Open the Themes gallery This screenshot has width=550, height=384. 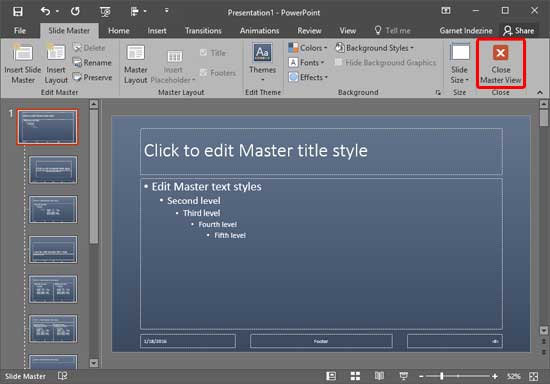click(x=262, y=62)
